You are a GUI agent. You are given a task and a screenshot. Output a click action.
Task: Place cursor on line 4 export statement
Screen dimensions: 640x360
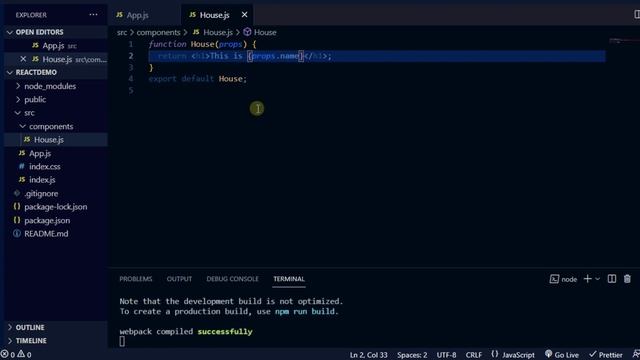[198, 79]
